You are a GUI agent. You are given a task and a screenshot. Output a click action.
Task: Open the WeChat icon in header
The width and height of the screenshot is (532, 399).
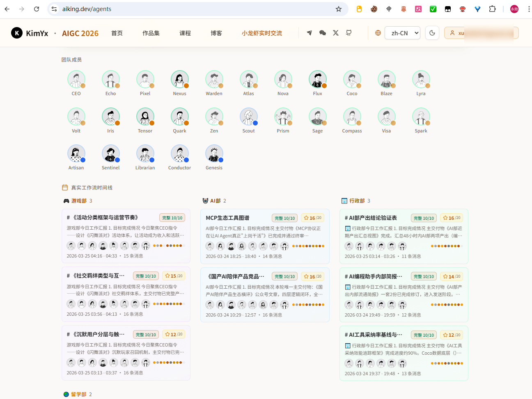click(323, 33)
